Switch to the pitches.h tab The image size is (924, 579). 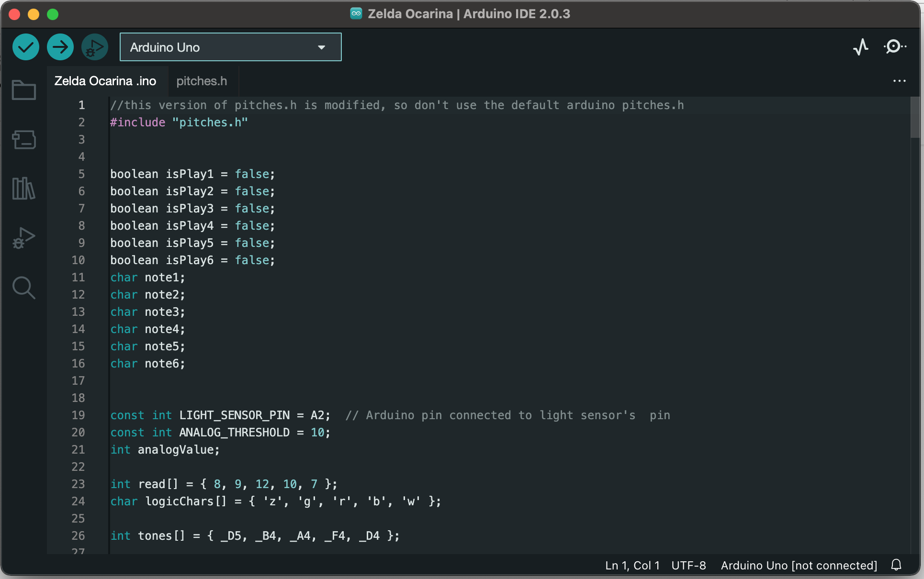pyautogui.click(x=202, y=81)
